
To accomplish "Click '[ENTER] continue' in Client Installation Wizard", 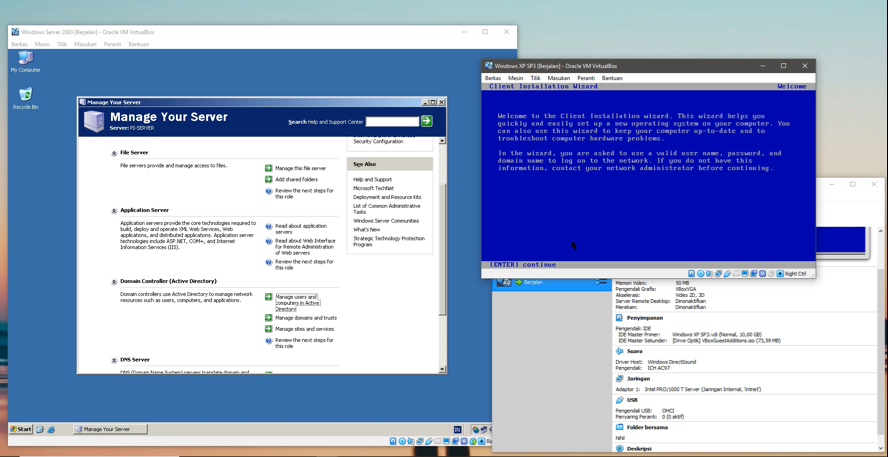I will pyautogui.click(x=522, y=264).
